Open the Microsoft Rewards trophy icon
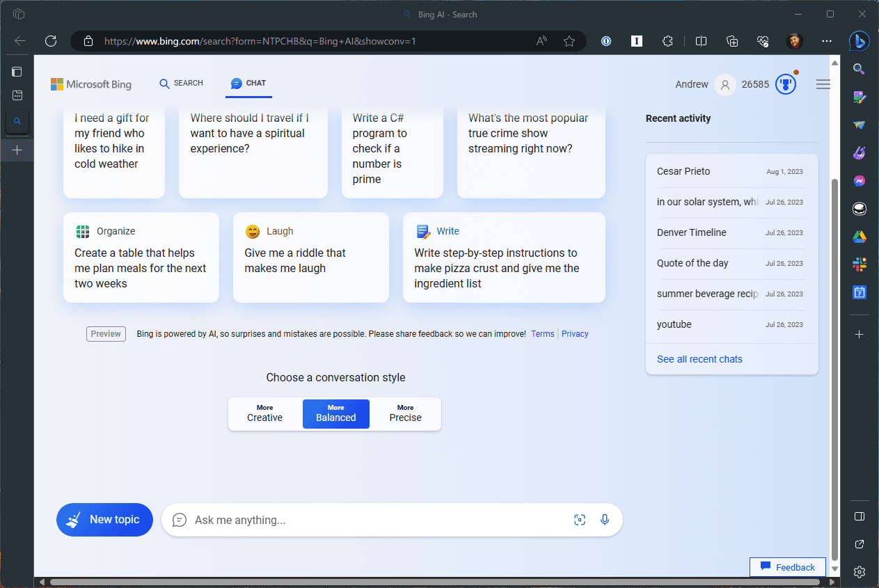Image resolution: width=879 pixels, height=588 pixels. [x=786, y=84]
